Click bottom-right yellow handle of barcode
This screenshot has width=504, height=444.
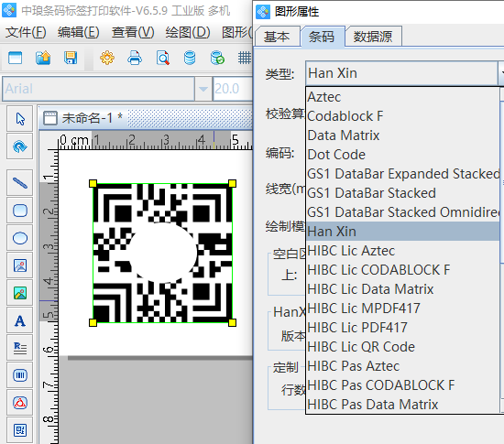click(x=232, y=322)
